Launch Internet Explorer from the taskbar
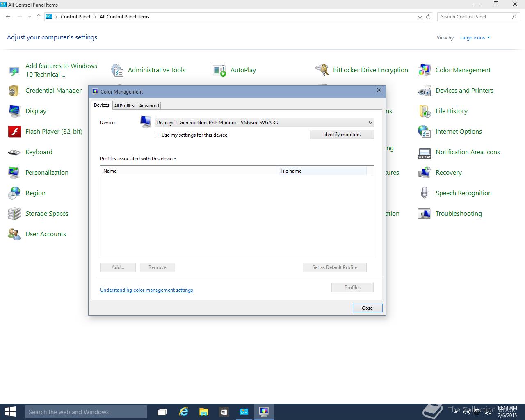The image size is (525, 420). click(183, 411)
